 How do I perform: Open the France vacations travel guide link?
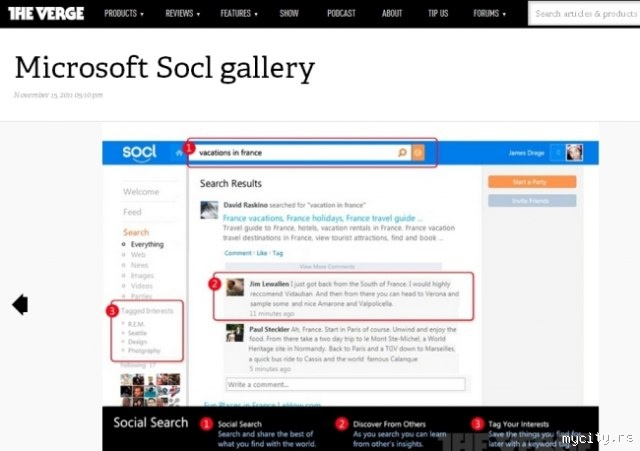pos(322,218)
